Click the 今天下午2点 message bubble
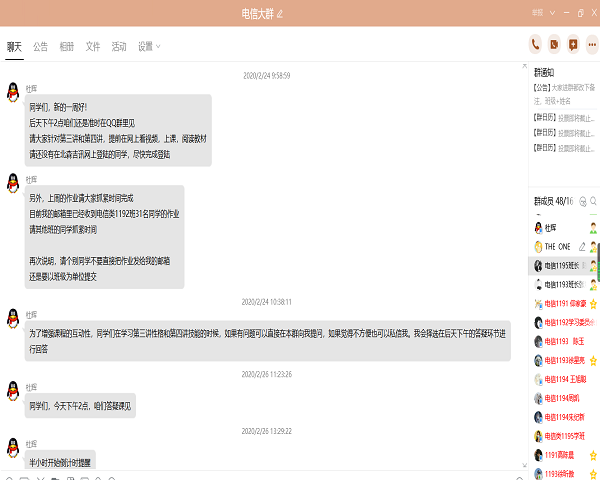Screen dimensions: 600x480 (x=80, y=406)
